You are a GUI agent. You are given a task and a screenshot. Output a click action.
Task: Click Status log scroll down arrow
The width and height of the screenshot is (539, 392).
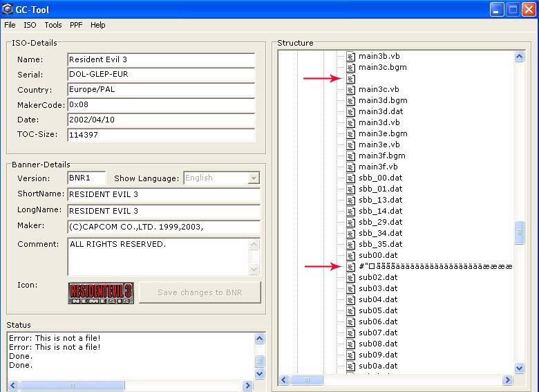pos(260,374)
